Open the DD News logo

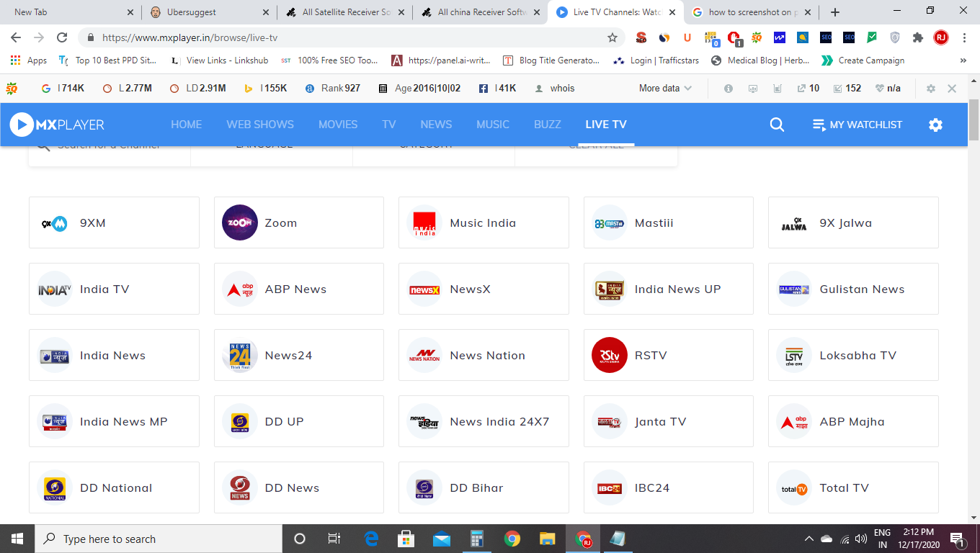click(240, 487)
